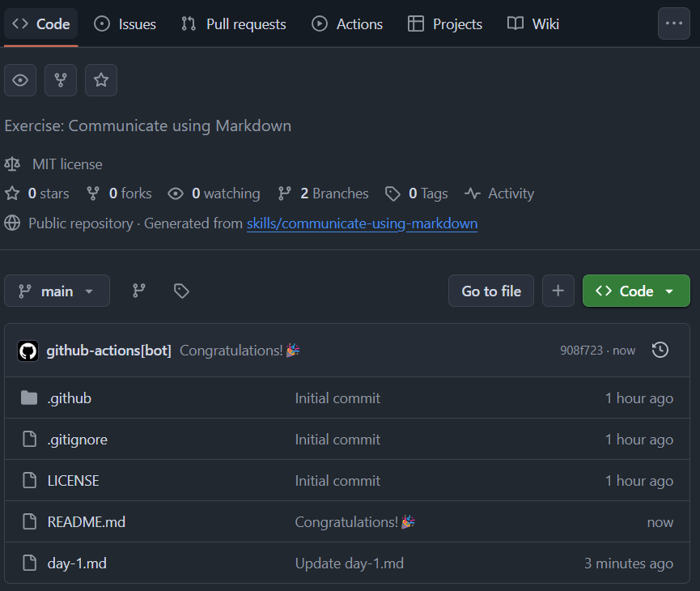Open the Actions tab
Image resolution: width=700 pixels, height=591 pixels.
pyautogui.click(x=348, y=23)
